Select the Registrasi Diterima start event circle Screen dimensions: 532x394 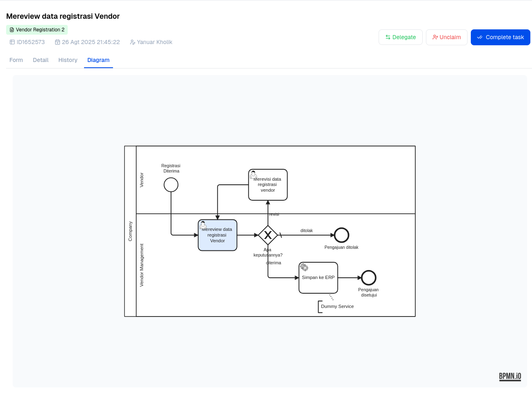click(171, 185)
